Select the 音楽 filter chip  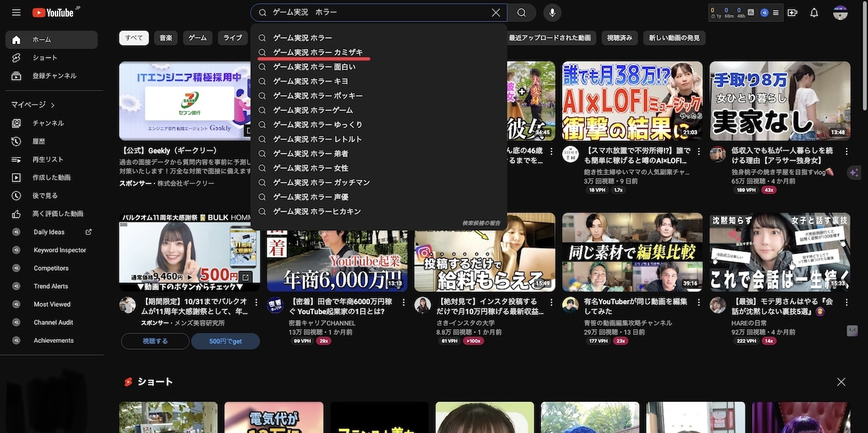(166, 38)
